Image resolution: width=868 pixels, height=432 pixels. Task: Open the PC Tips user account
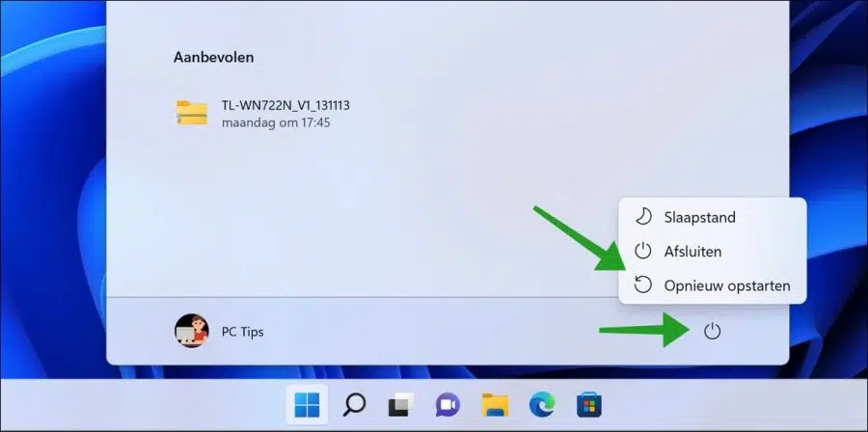click(x=219, y=332)
